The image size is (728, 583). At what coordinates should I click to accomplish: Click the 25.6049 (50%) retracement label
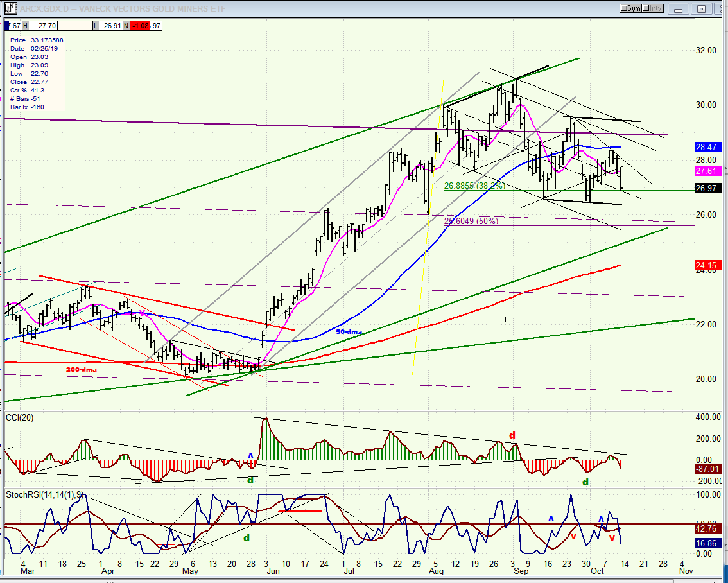coord(471,221)
